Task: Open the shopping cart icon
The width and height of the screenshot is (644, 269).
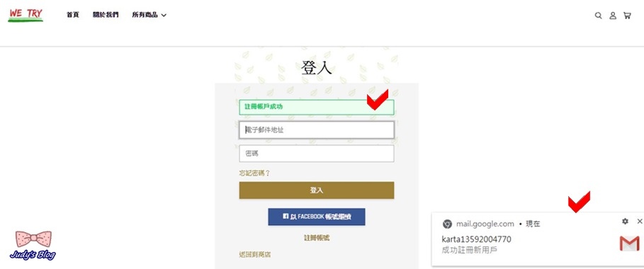Action: point(627,16)
